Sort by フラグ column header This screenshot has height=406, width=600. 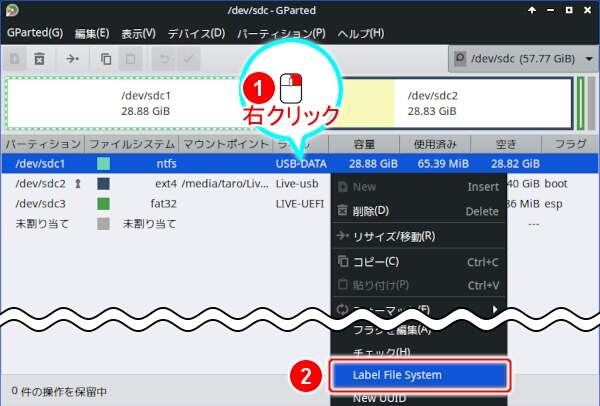[x=570, y=144]
